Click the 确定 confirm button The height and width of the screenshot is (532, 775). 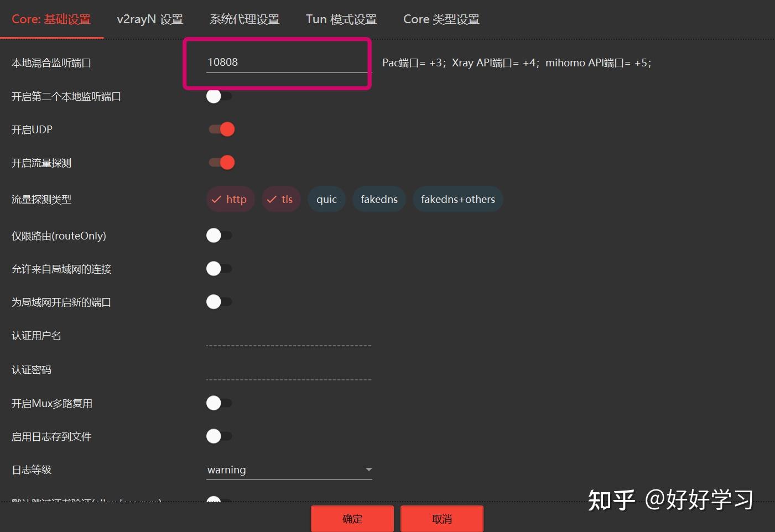pyautogui.click(x=352, y=518)
